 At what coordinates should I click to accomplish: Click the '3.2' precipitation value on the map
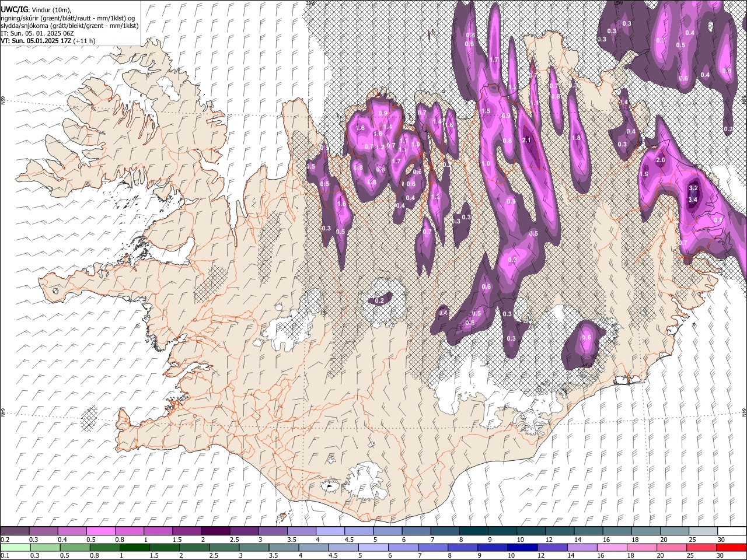pos(693,188)
